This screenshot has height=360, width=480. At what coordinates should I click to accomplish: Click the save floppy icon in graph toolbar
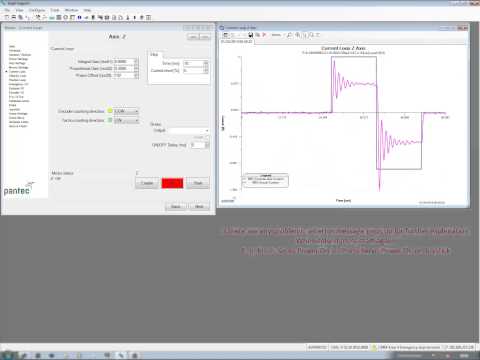click(x=251, y=35)
